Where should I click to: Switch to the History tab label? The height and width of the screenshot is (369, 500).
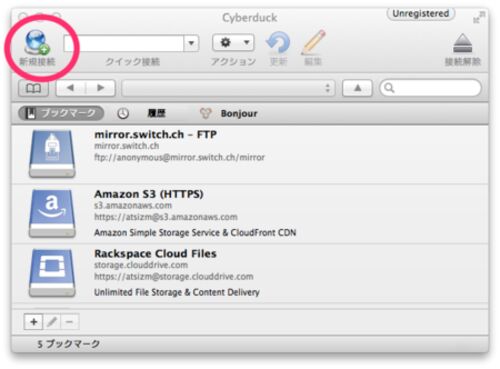(x=156, y=113)
